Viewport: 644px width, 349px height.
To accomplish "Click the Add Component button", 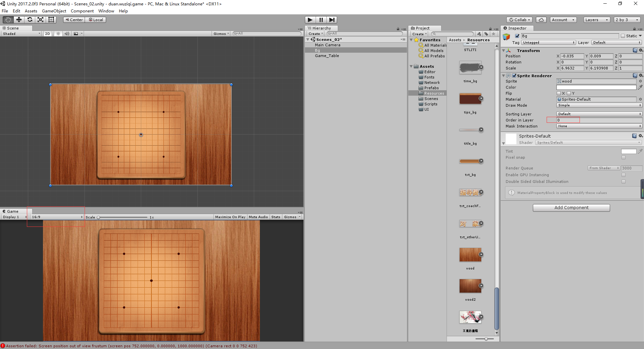I will coord(571,207).
